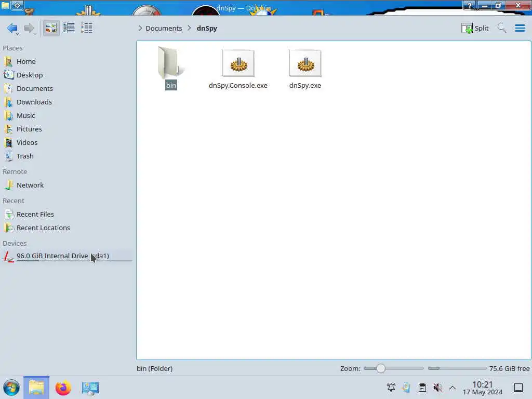Switch to Icons view mode
Screen dimensions: 532x399
point(51,28)
